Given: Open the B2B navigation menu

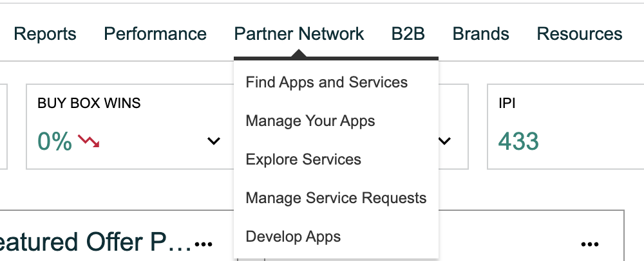Looking at the screenshot, I should tap(408, 34).
